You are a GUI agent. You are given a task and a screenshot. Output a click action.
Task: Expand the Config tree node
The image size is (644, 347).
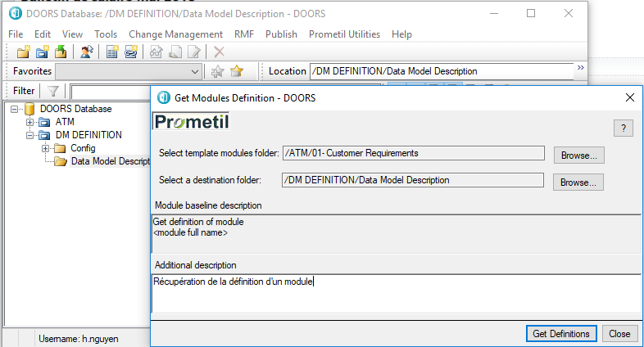tap(45, 148)
